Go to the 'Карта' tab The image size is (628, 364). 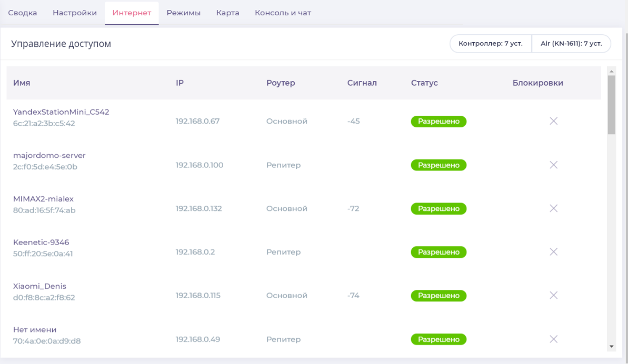pos(228,13)
